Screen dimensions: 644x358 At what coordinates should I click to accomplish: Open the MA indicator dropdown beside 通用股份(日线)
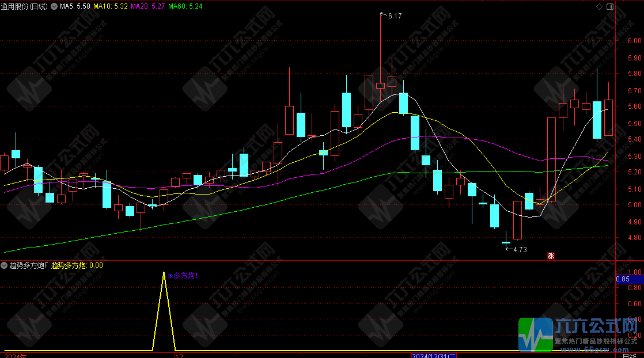[x=54, y=6]
